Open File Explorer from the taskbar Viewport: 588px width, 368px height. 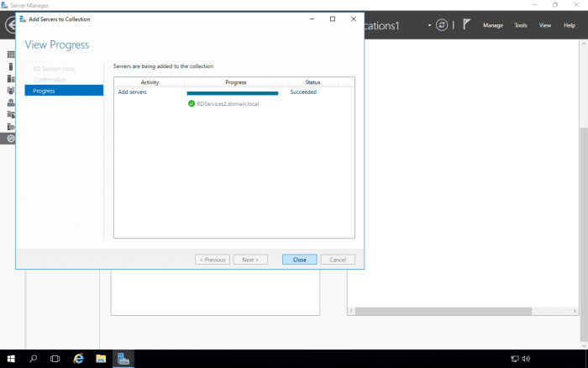pos(101,359)
